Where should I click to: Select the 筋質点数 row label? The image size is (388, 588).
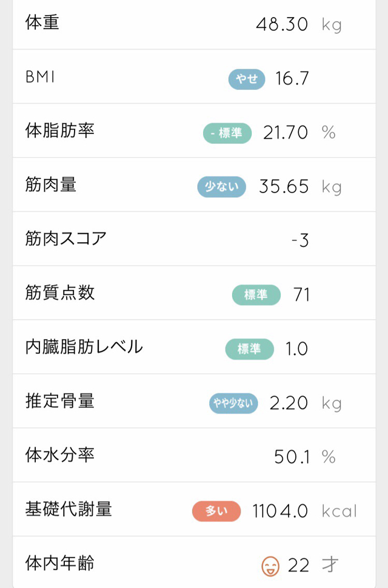59,293
